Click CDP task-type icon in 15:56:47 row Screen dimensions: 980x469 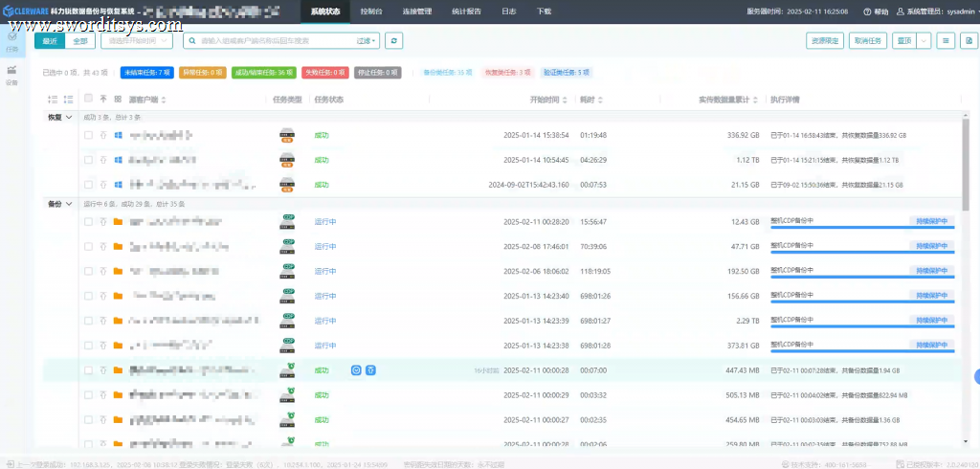pos(287,221)
